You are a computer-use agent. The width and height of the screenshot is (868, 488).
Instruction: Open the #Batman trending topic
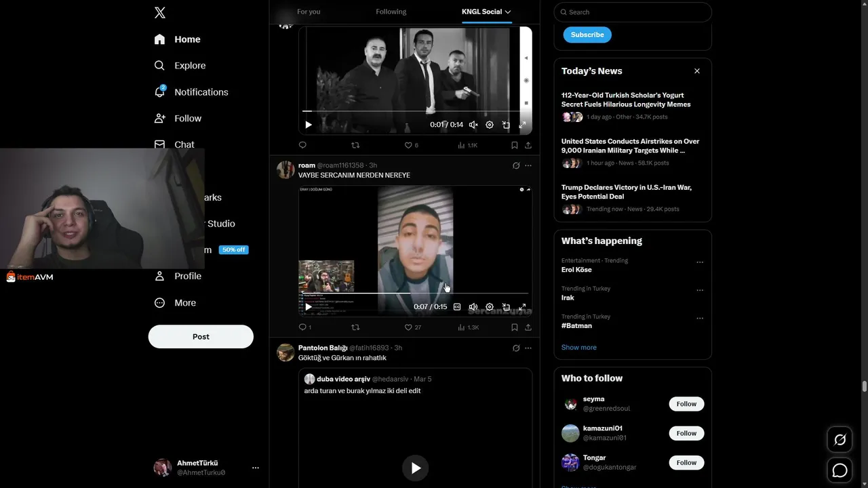[x=576, y=326]
